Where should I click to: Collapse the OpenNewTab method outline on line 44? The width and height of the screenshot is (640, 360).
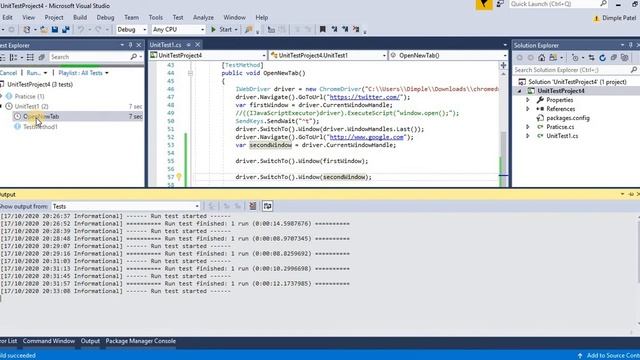(x=190, y=73)
